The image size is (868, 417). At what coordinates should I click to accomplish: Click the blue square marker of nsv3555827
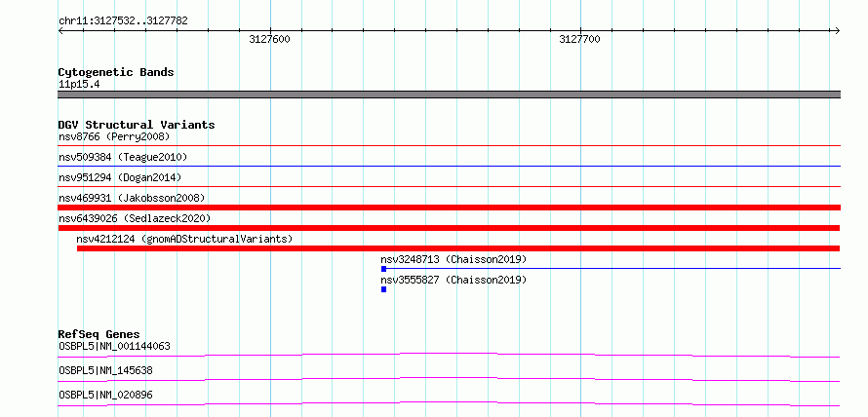(383, 289)
